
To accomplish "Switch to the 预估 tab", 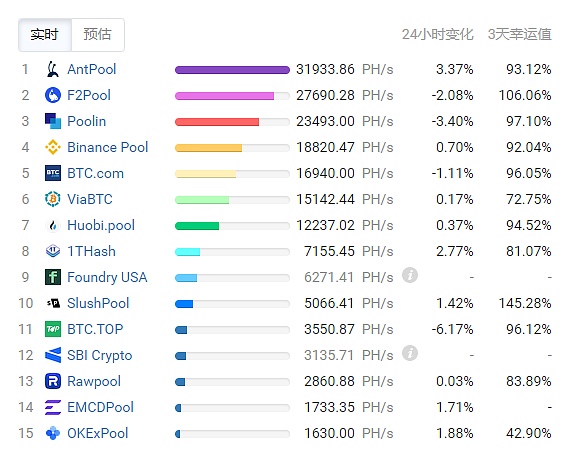I will tap(98, 35).
